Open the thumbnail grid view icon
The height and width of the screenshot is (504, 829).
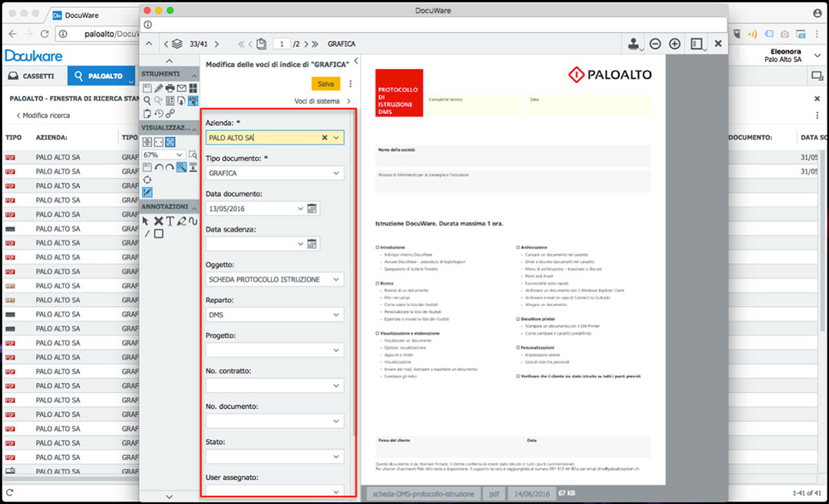click(x=193, y=88)
